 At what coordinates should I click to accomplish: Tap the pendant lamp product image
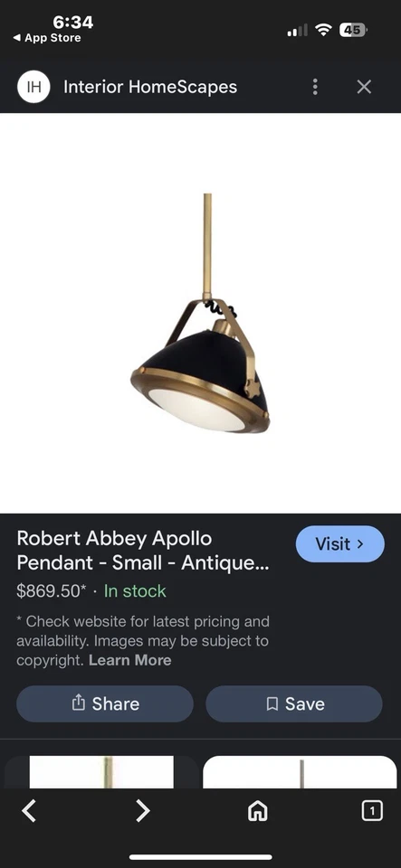[x=201, y=313]
